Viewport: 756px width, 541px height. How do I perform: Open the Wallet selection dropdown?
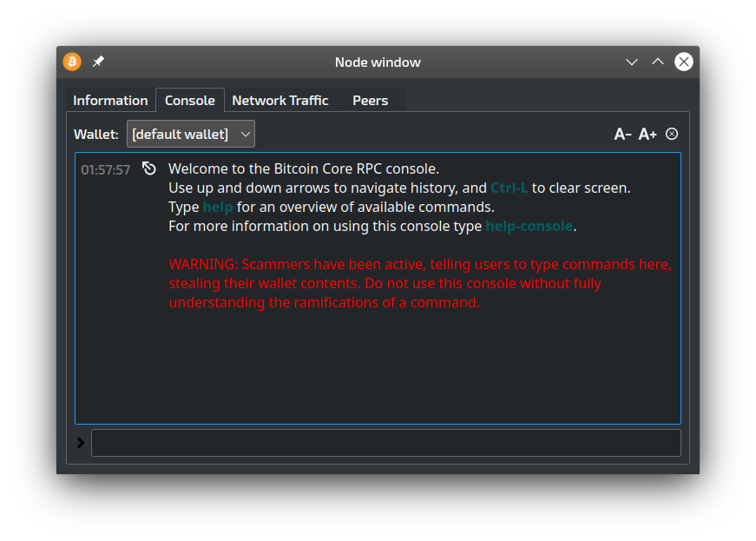pos(190,134)
